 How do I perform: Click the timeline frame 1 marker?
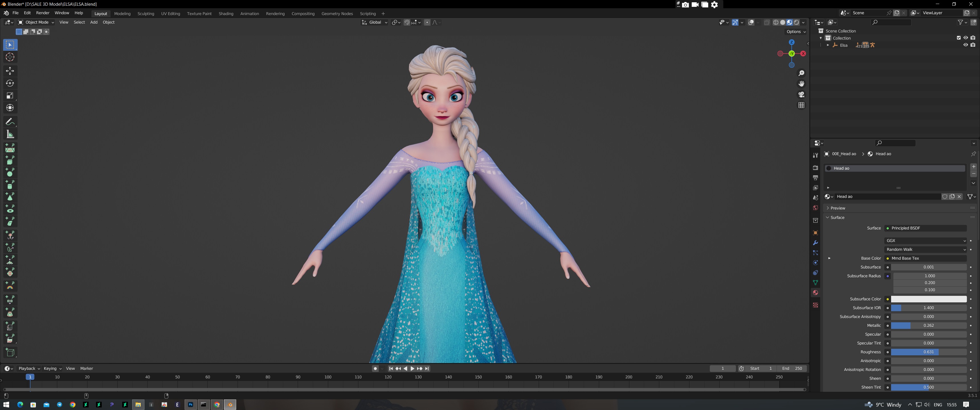pos(30,377)
